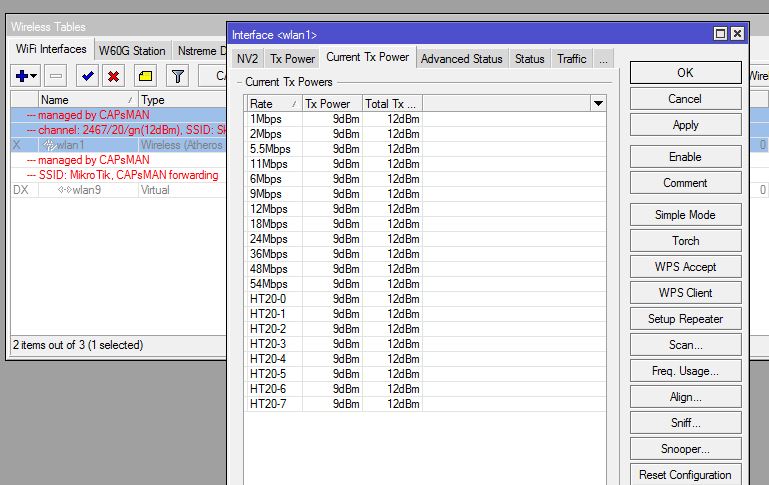Select the wlan9 virtual interface row
Image resolution: width=769 pixels, height=485 pixels.
click(119, 190)
